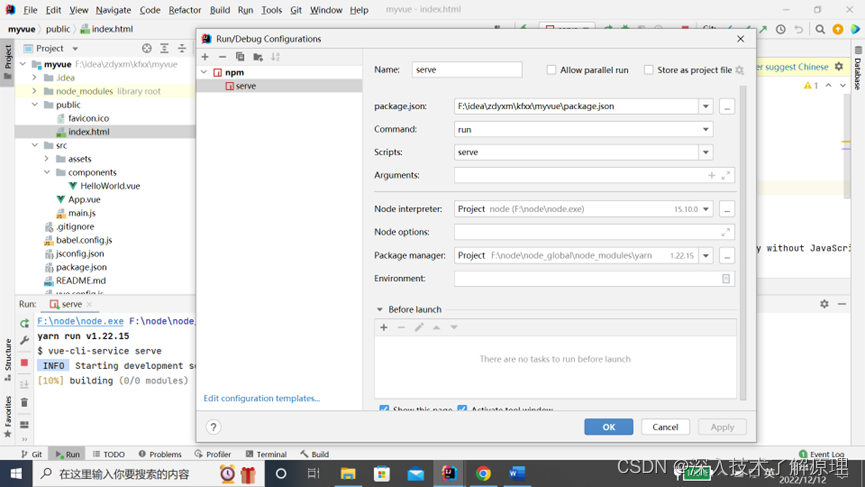This screenshot has height=487, width=865.
Task: Open Package manager dropdown
Action: (x=706, y=255)
